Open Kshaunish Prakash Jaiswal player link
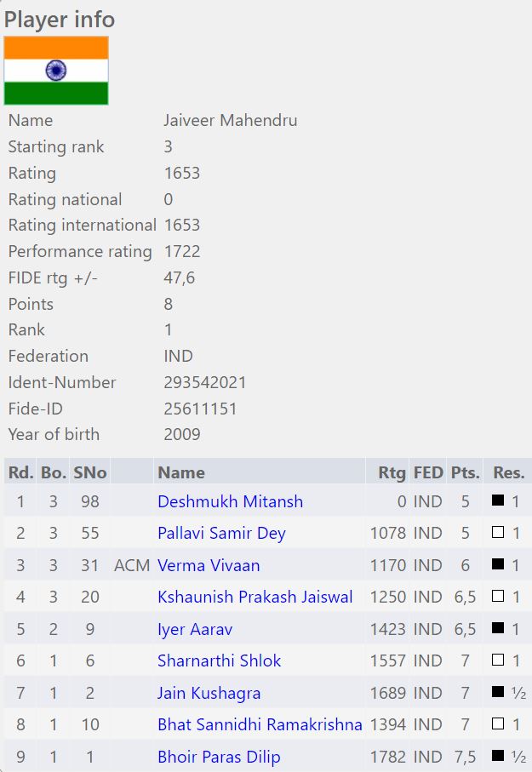532x772 pixels. click(255, 597)
